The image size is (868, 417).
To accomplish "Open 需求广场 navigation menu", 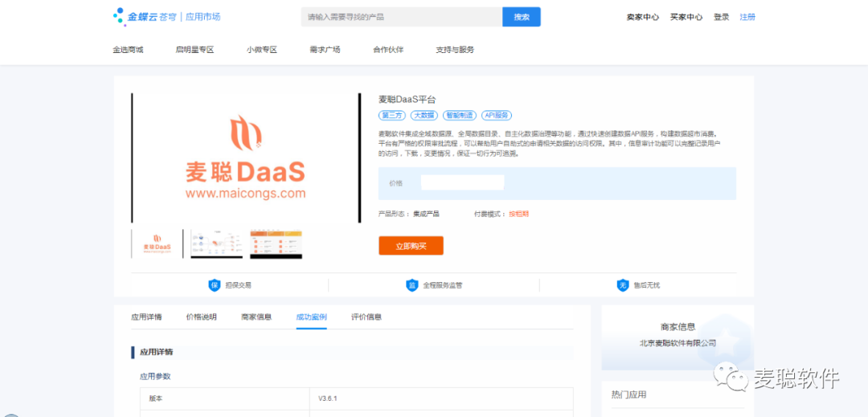I will [x=325, y=50].
